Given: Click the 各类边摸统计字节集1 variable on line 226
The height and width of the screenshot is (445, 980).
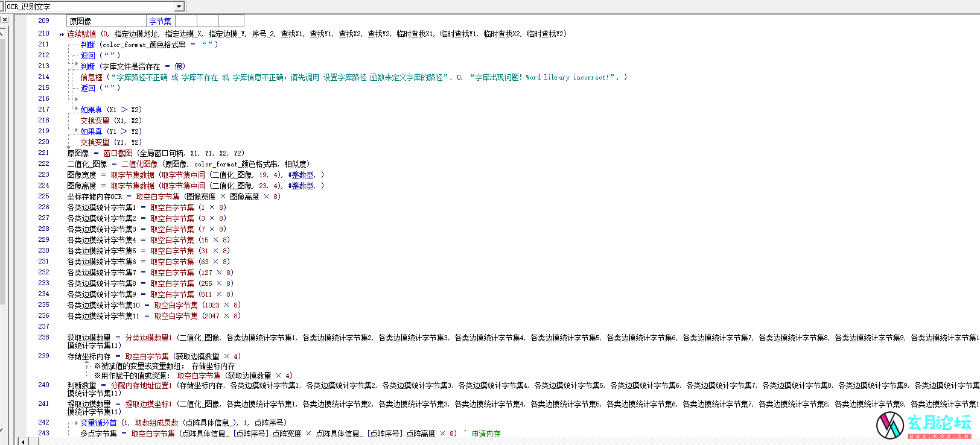Looking at the screenshot, I should pos(102,207).
